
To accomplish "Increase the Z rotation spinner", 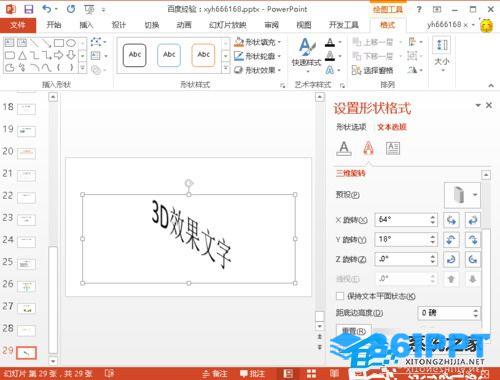I will pyautogui.click(x=433, y=256).
